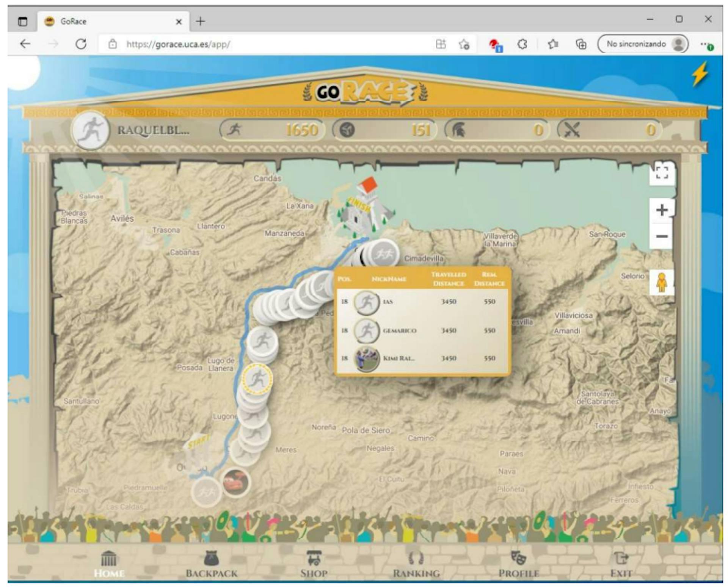Screen dimensions: 728x587
Task: Click the runner points counter 1650
Action: coord(271,130)
